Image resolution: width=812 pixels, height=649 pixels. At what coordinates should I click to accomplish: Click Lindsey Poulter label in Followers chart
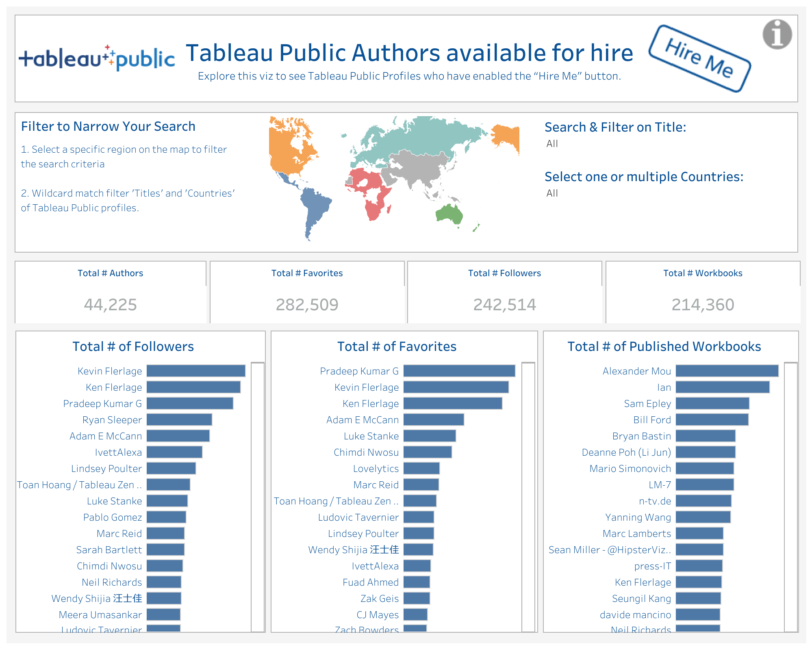[x=106, y=469]
